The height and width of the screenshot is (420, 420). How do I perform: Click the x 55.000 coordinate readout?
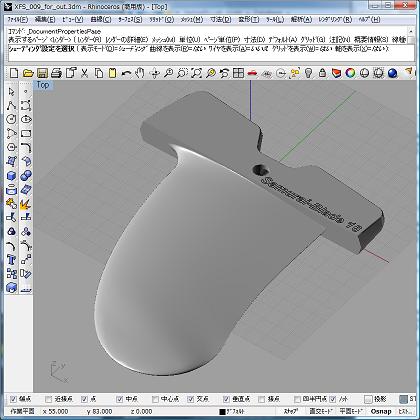[x=55, y=411]
